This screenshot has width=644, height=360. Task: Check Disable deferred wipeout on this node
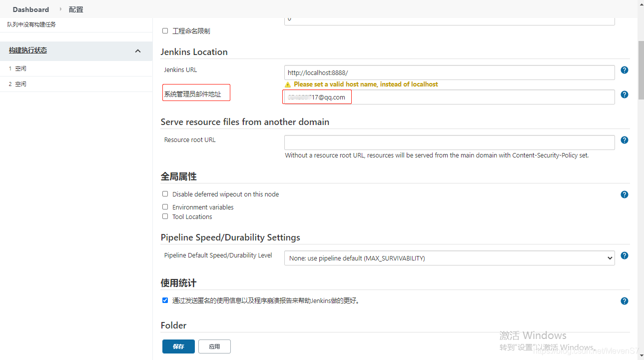point(165,194)
